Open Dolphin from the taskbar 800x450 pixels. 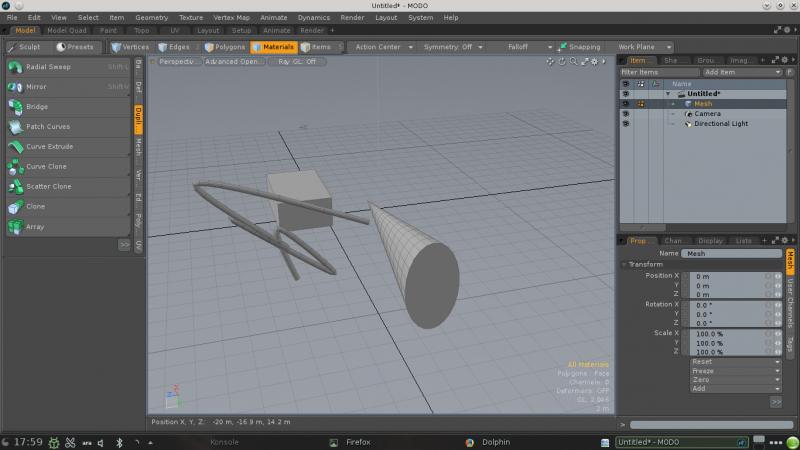point(496,442)
